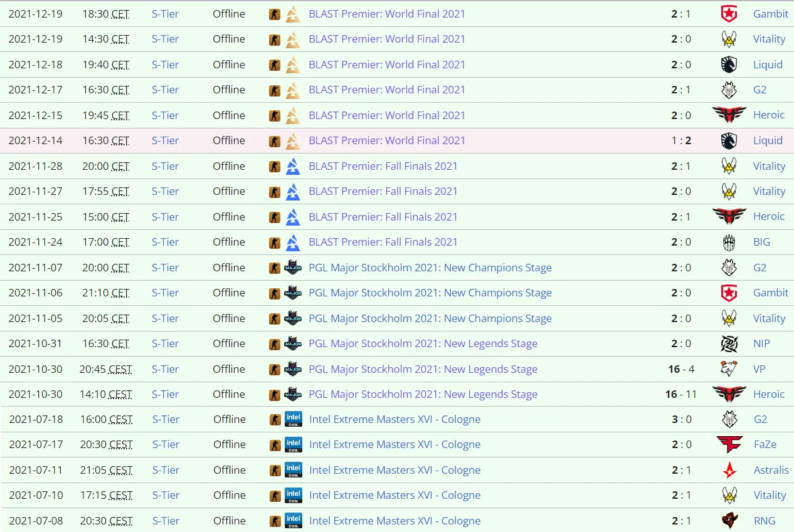Open the G2 team link in the 2021-07-18 row
The height and width of the screenshot is (532, 794).
(760, 419)
